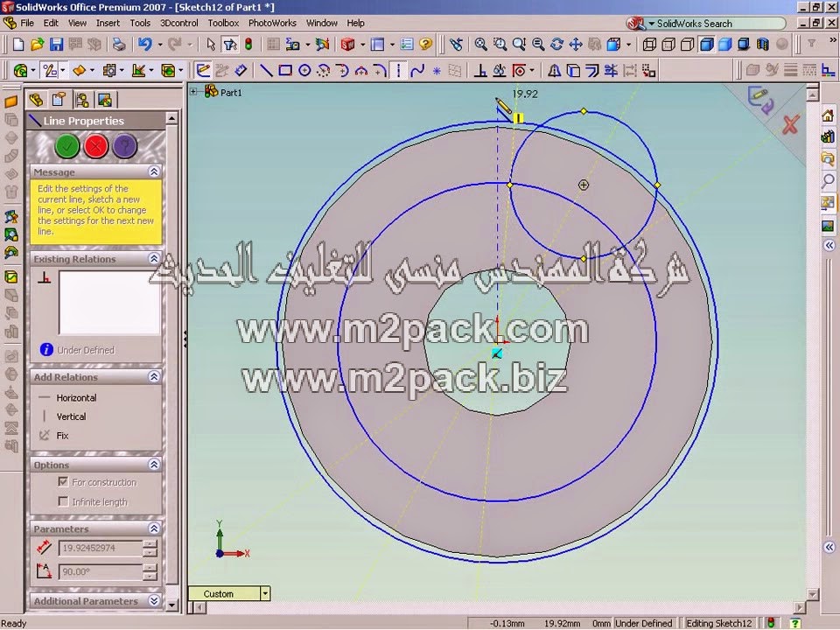
Task: Open a file with the Open icon
Action: click(x=37, y=44)
